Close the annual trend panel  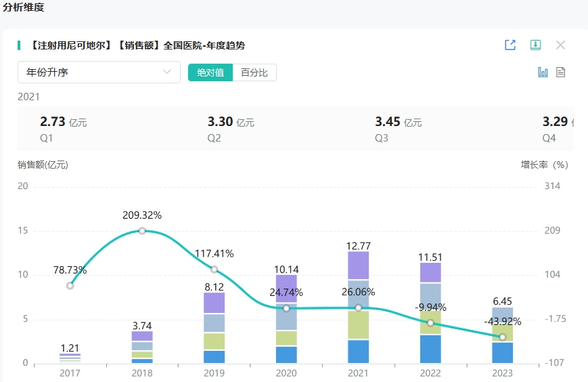[x=560, y=45]
